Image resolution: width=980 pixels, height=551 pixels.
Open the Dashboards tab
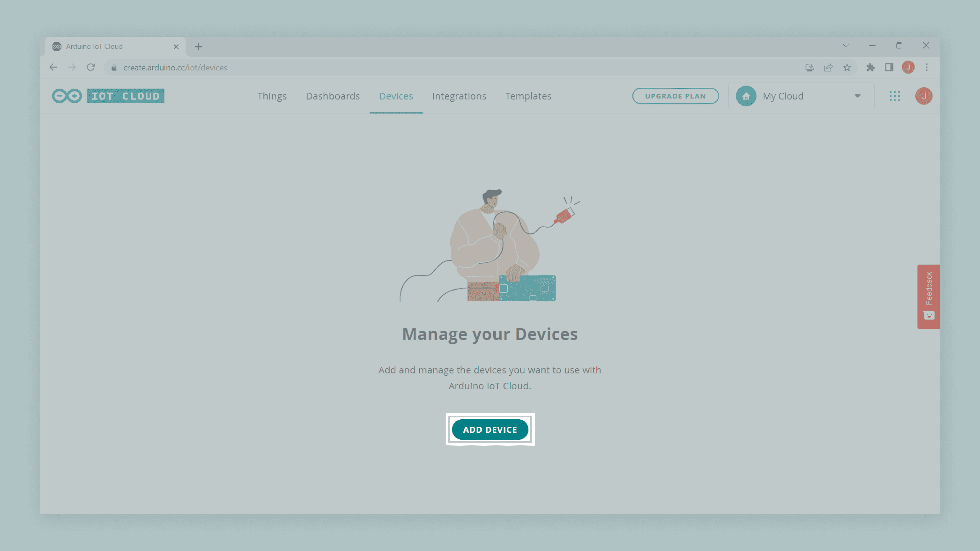coord(333,96)
